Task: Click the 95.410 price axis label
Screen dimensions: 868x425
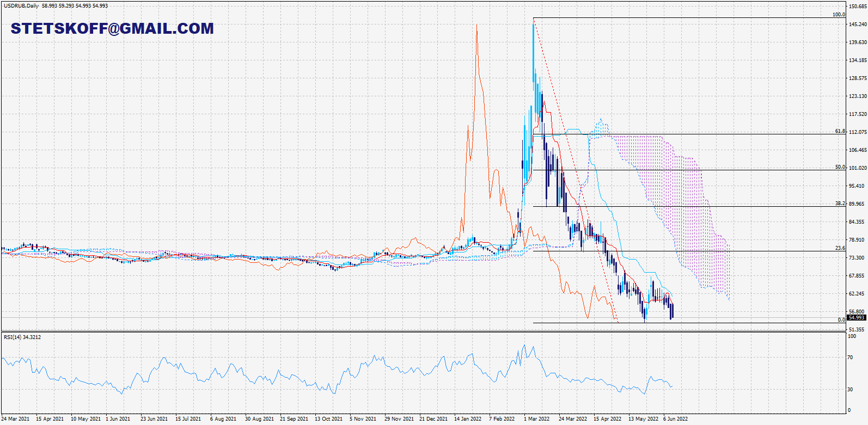Action: click(857, 186)
